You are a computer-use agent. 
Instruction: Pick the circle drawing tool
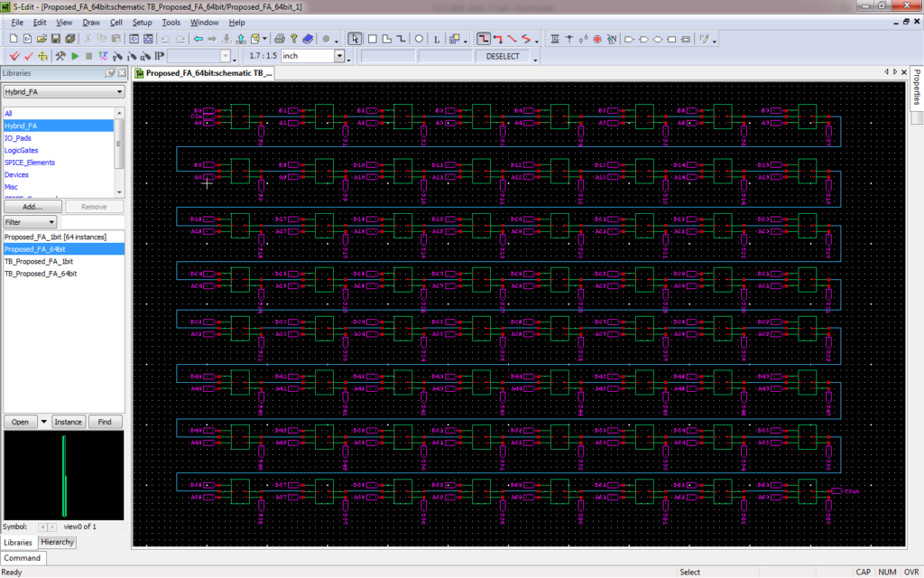(x=417, y=38)
